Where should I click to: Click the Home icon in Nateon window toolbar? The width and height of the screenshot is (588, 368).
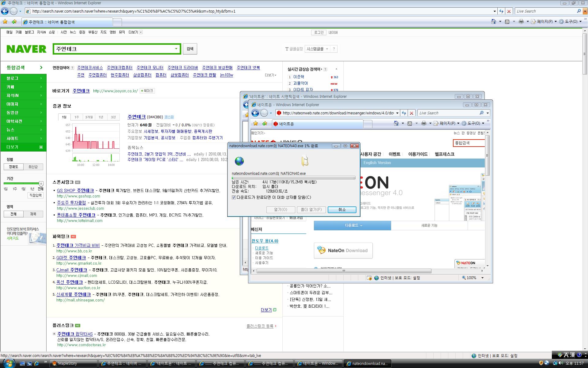coord(396,123)
